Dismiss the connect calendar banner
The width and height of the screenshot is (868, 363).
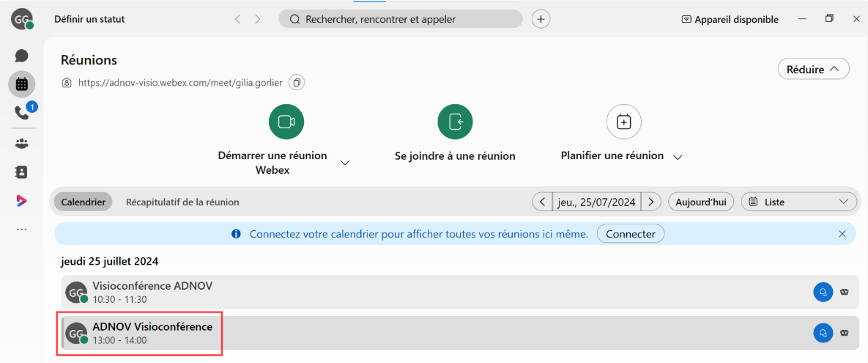pos(842,234)
